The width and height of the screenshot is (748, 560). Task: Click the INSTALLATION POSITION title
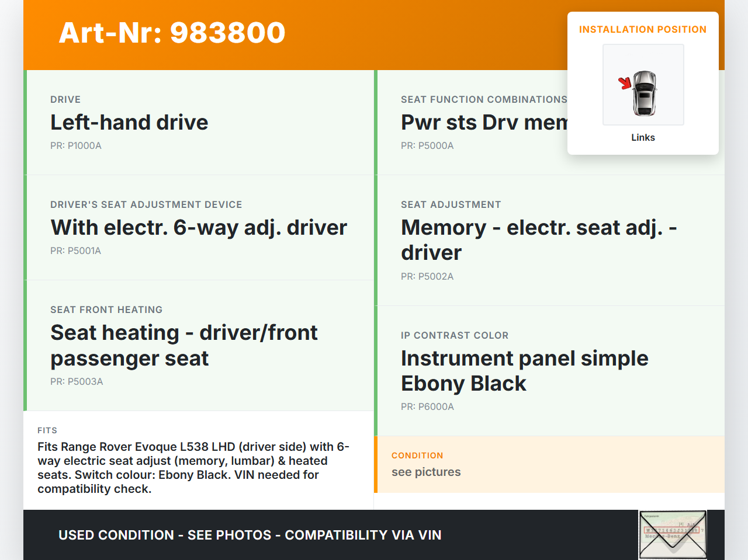642,30
